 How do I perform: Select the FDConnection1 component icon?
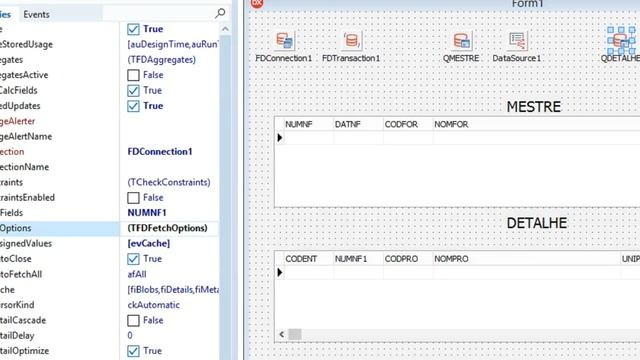(x=284, y=40)
